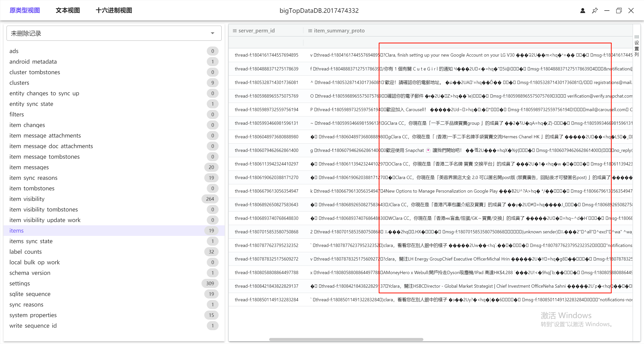
Task: Click the item_summary_proto column menu icon
Action: point(310,31)
